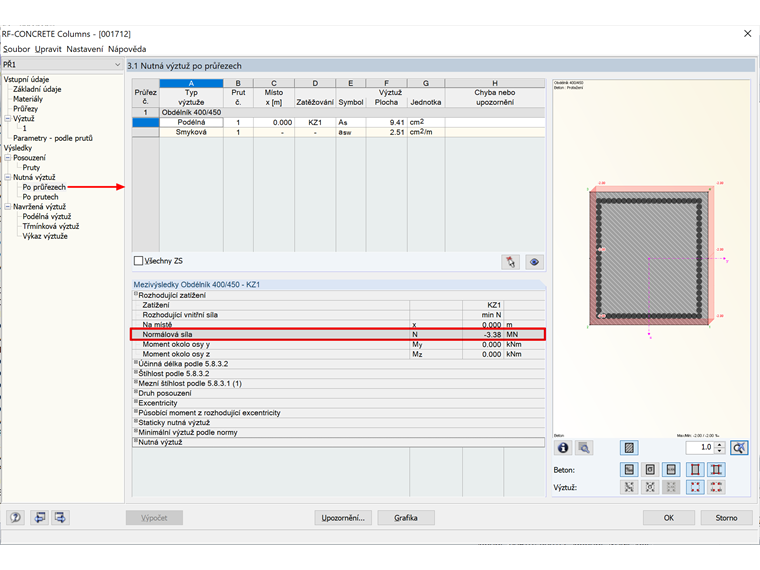This screenshot has width=760, height=570.
Task: Go to previous window using left arrow icon
Action: pos(40,518)
